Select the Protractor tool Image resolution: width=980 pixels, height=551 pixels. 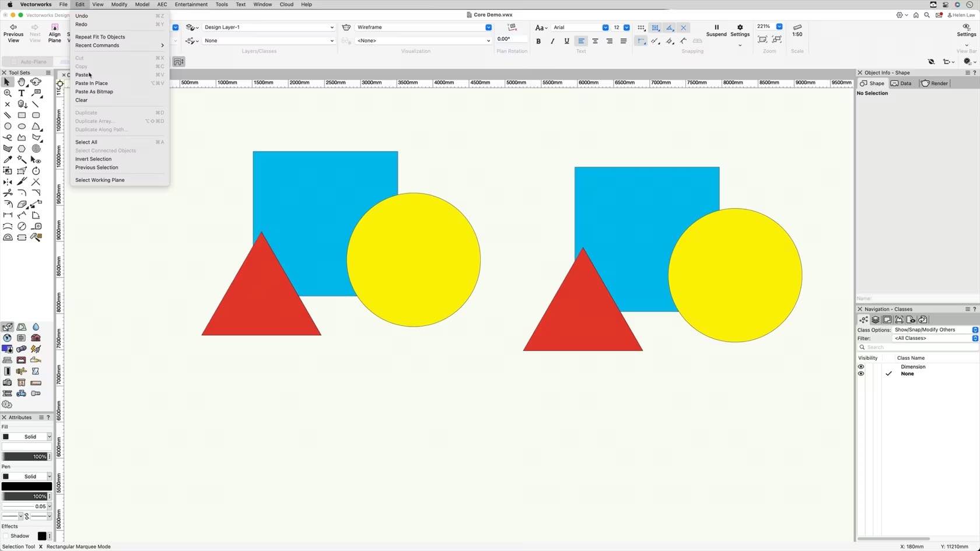pos(7,237)
